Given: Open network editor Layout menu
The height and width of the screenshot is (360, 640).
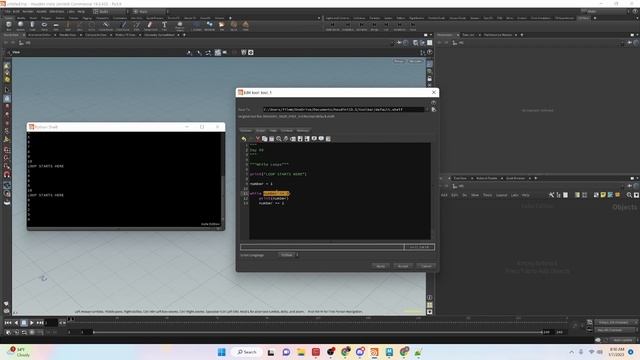Looking at the screenshot, I should (501, 195).
